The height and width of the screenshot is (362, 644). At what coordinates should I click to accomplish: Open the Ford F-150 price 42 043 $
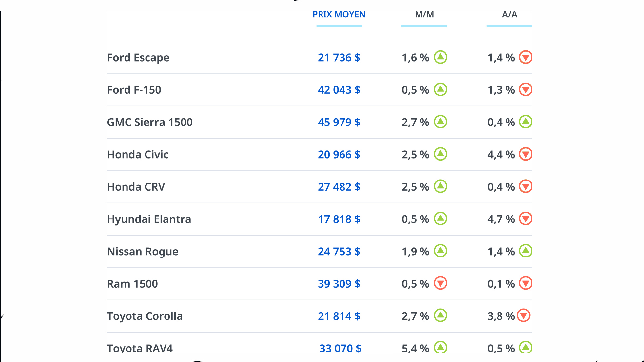[339, 90]
